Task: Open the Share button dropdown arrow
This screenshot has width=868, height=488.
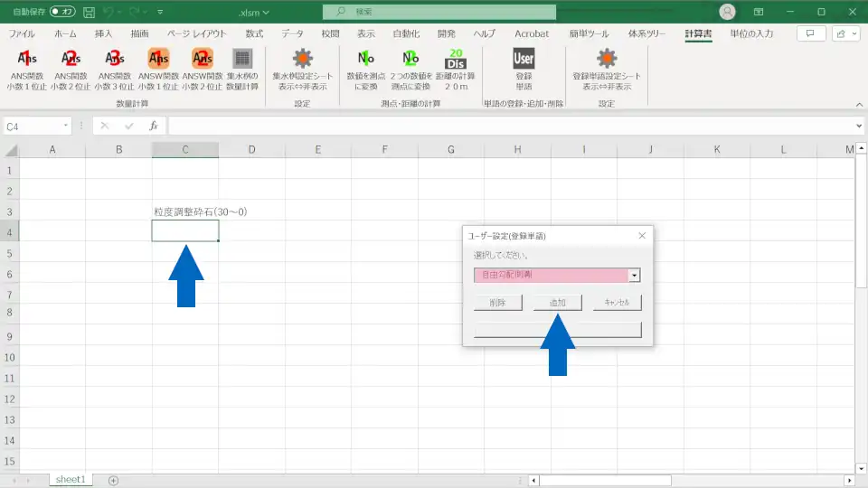Action: (x=854, y=33)
